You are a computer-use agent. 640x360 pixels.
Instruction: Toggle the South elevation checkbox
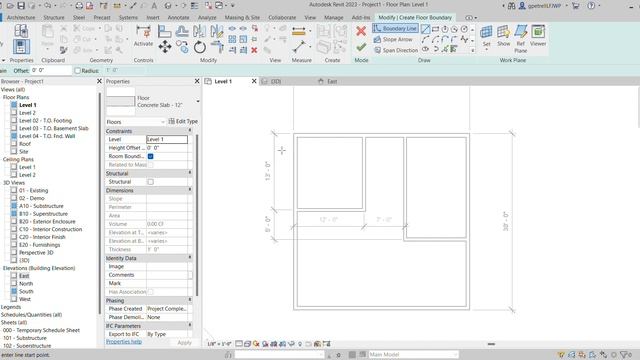pyautogui.click(x=14, y=291)
